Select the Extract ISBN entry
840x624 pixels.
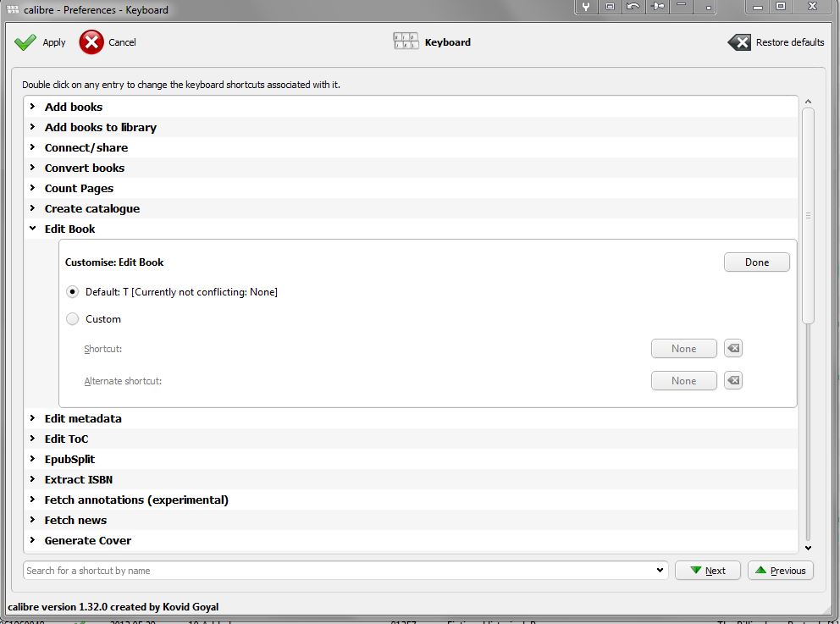tap(79, 480)
